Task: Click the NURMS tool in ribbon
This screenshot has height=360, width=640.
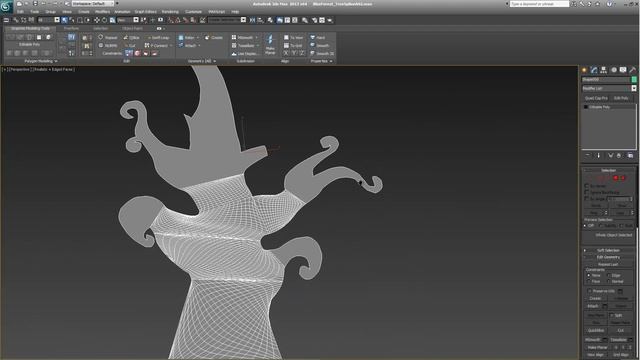Action: [x=107, y=45]
